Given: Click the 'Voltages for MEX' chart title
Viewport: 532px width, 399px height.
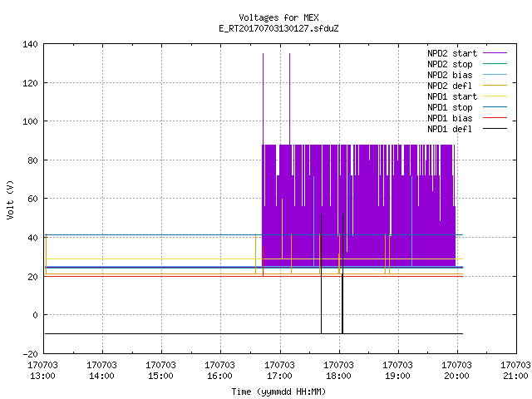Looking at the screenshot, I should pos(278,17).
